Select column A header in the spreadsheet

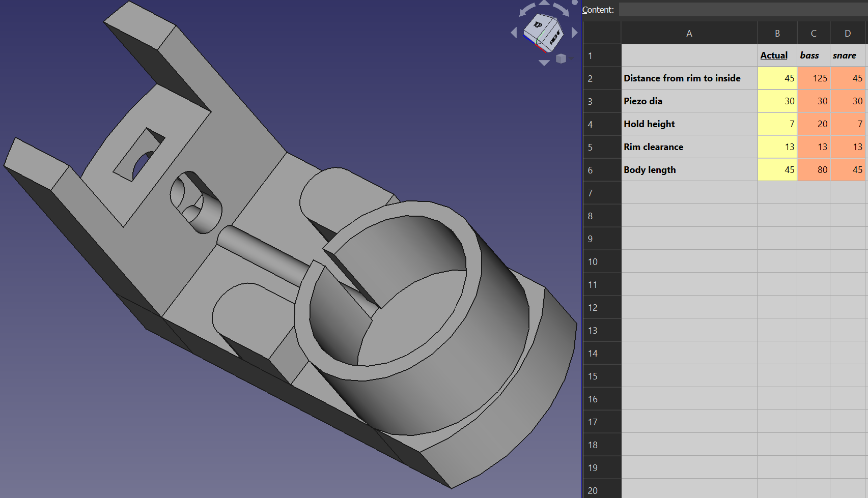[x=689, y=34]
